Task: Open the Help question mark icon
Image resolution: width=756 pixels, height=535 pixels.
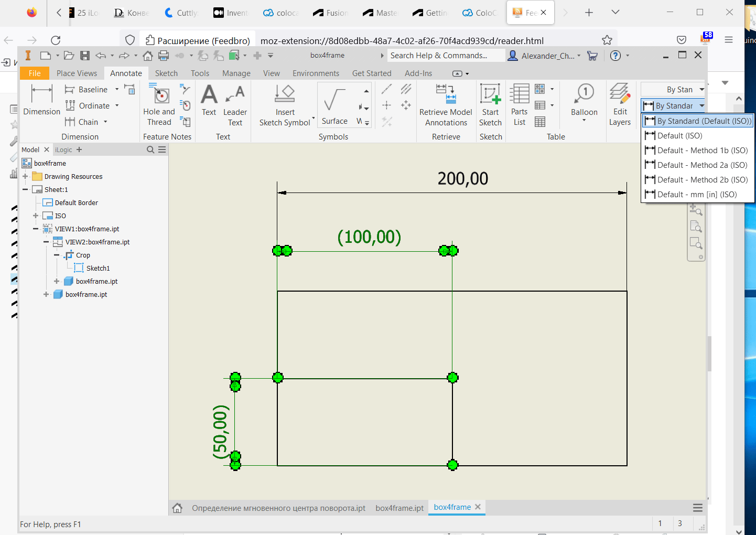Action: tap(615, 56)
